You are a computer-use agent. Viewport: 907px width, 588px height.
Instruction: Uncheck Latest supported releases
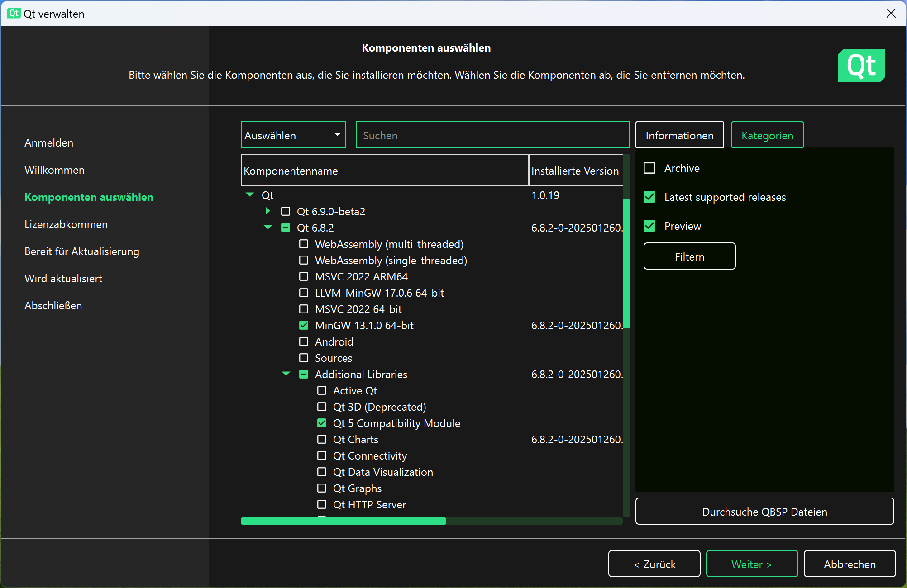(649, 197)
